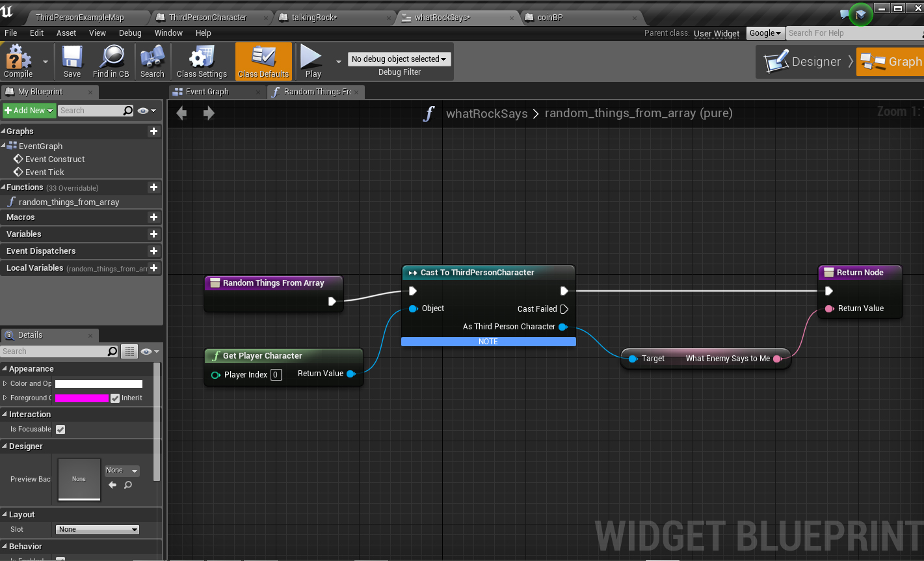924x561 pixels.
Task: Click the Compile toolbar icon
Action: (x=18, y=61)
